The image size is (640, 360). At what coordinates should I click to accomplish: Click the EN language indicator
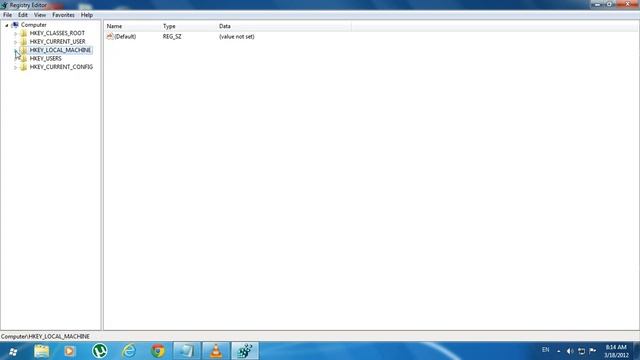point(545,350)
